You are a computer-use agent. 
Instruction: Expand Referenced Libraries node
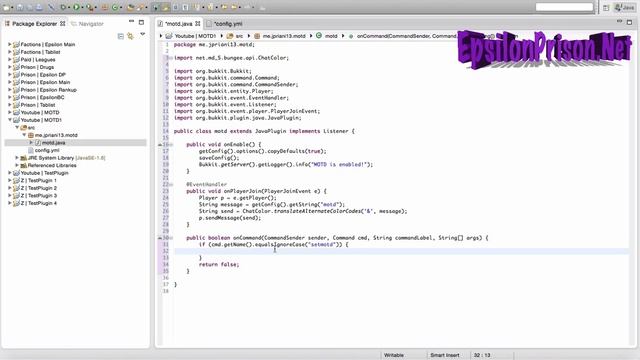click(x=17, y=165)
